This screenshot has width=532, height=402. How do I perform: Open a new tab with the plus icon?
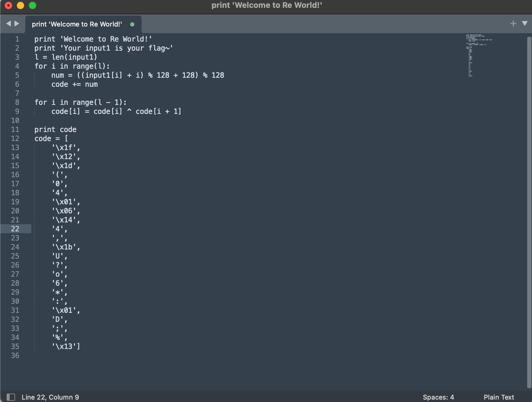[x=513, y=24]
